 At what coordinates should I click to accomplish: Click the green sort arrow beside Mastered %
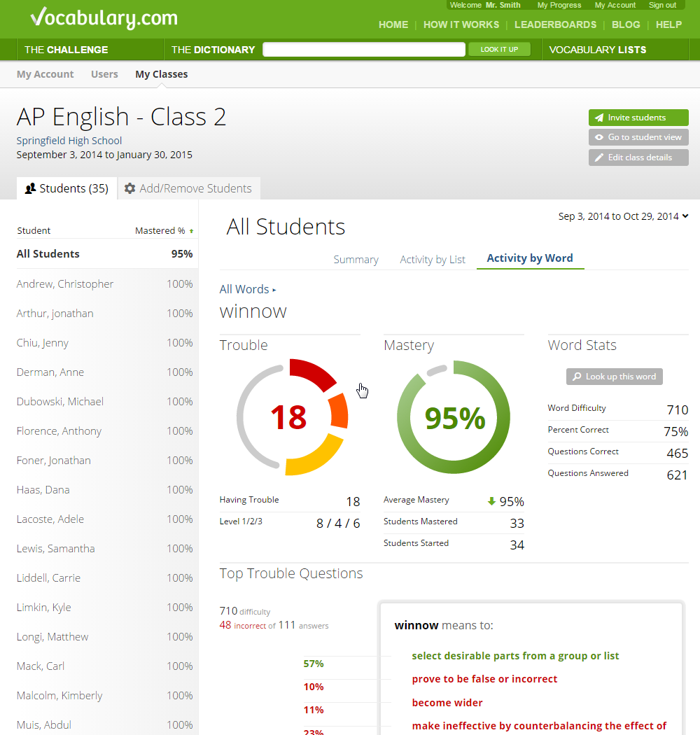(x=191, y=231)
